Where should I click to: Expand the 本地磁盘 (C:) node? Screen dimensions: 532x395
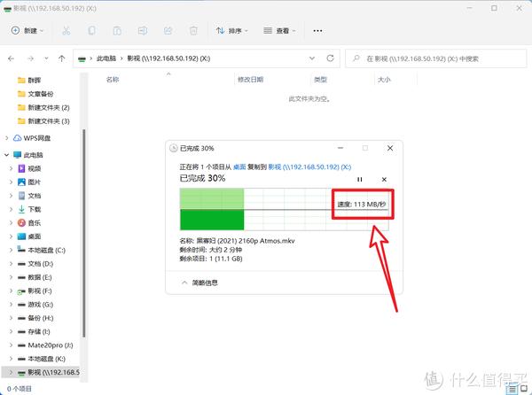(12, 250)
